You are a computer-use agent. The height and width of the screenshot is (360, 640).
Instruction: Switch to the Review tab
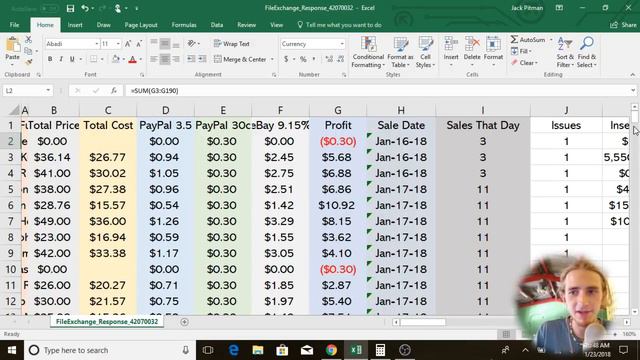click(x=247, y=25)
